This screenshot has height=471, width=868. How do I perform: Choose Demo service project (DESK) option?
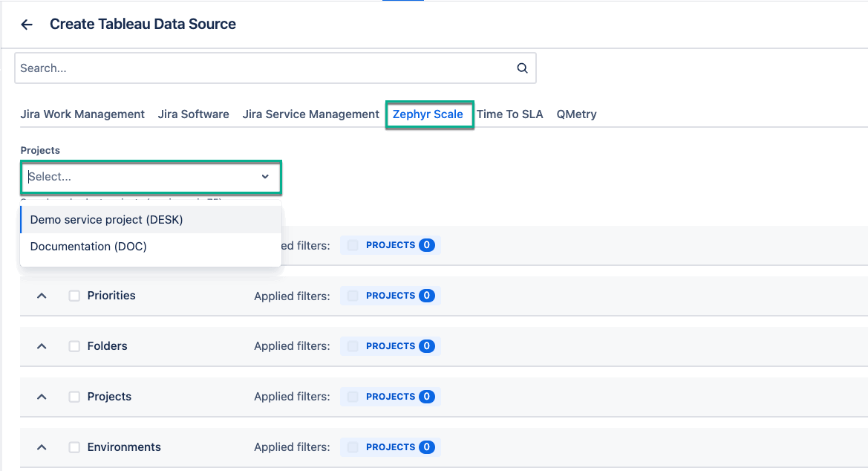[x=106, y=220]
